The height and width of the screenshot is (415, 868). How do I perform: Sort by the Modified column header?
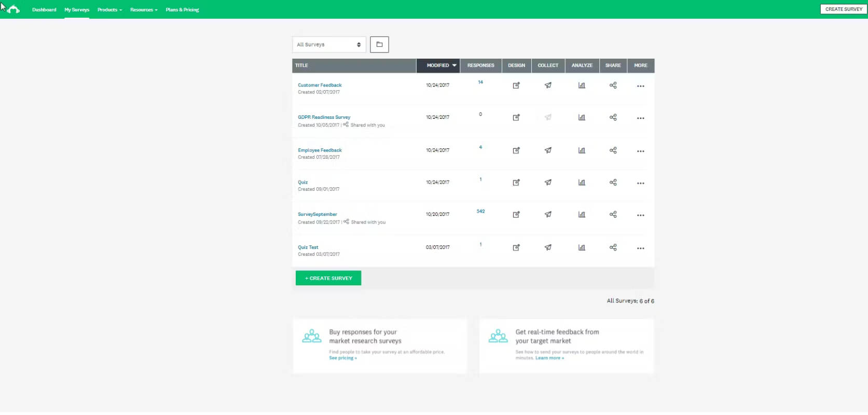pyautogui.click(x=438, y=65)
